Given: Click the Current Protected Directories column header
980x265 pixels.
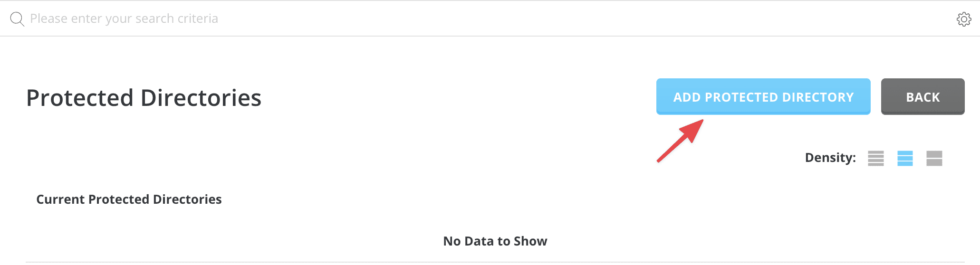Looking at the screenshot, I should pos(129,199).
